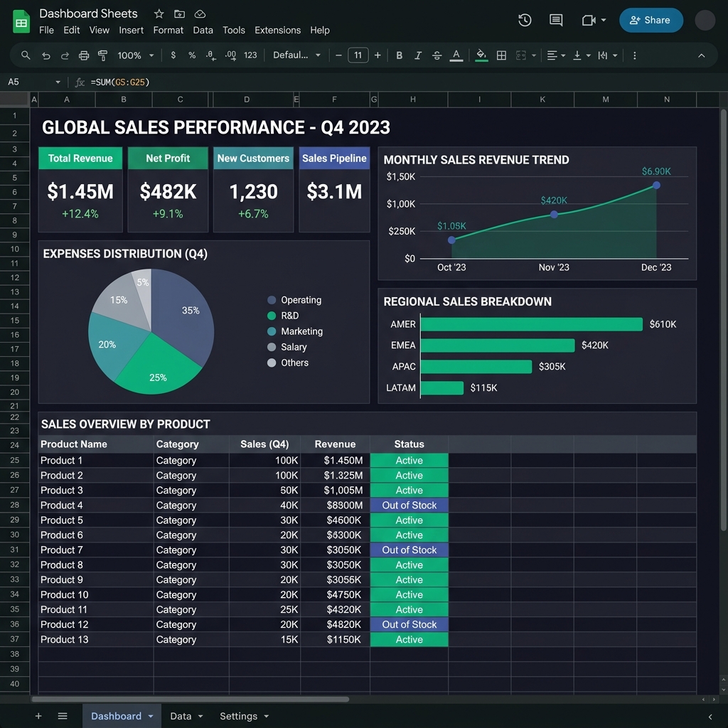
Task: Open text wrapping dropdown
Action: point(607,55)
